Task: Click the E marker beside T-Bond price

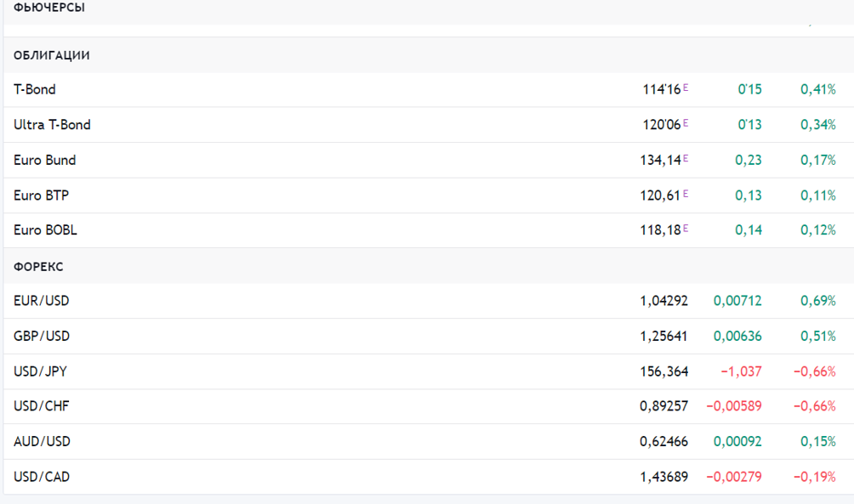Action: point(686,87)
